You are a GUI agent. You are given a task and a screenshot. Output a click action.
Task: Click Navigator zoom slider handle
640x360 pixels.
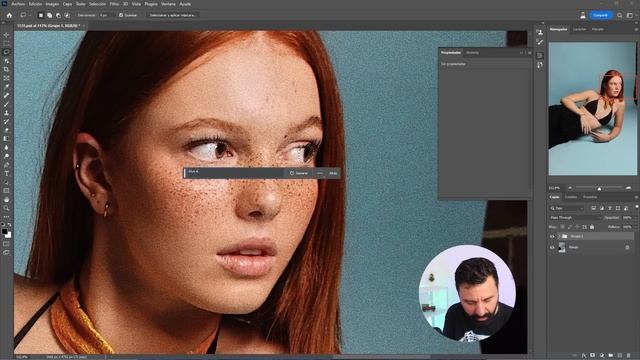coord(599,189)
